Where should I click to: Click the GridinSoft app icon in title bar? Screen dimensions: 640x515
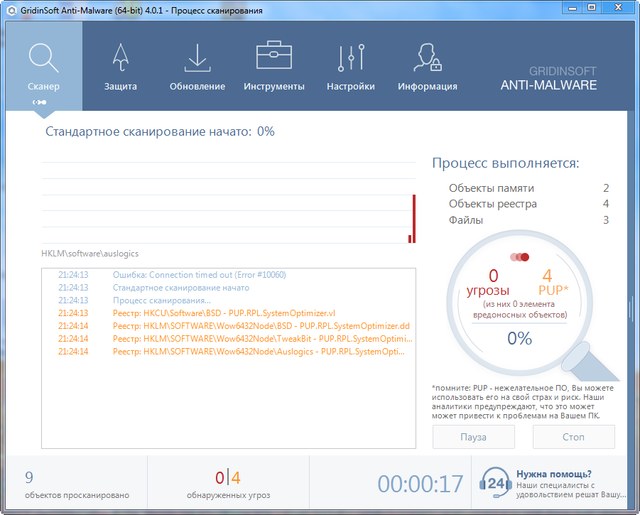(10, 10)
